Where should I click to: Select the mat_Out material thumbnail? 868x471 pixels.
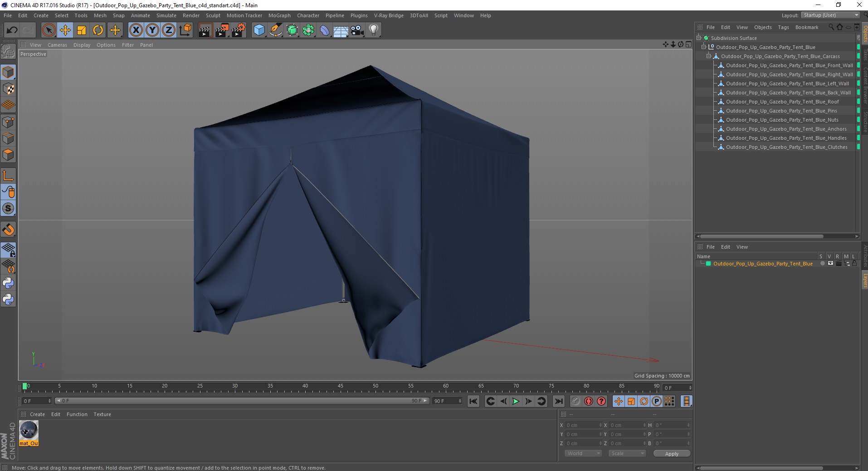click(x=29, y=433)
